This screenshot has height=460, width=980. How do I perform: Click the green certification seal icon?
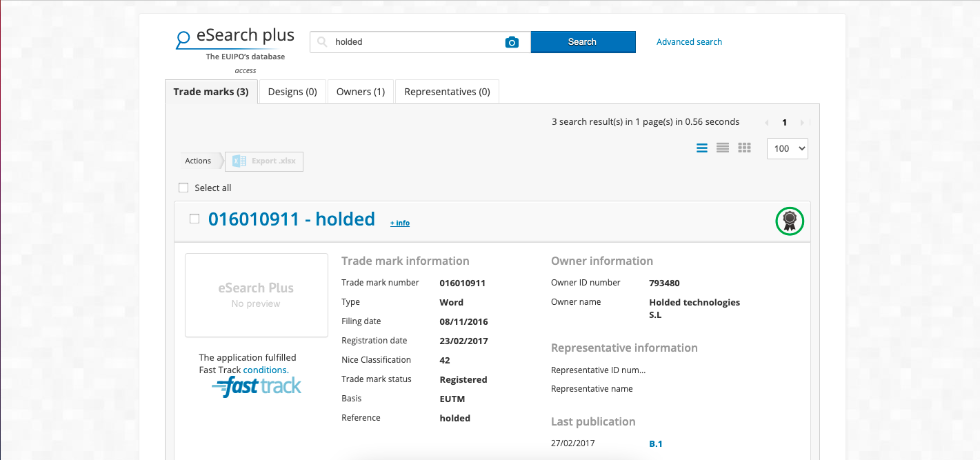[x=790, y=221]
